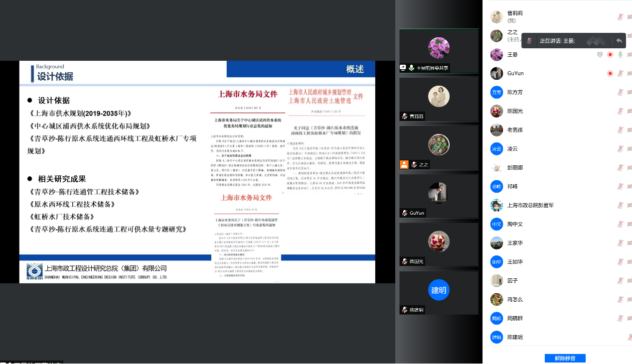Click the shared presentation slide
The width and height of the screenshot is (632, 364).
[x=197, y=172]
